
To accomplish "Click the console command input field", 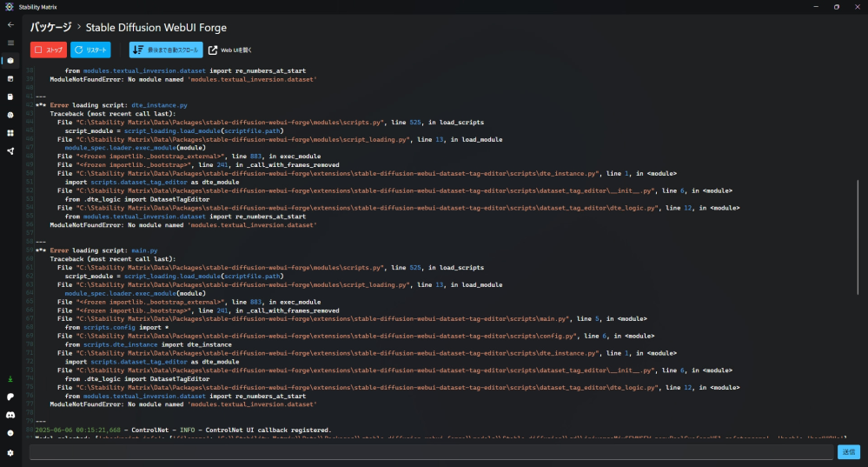I will (x=431, y=452).
